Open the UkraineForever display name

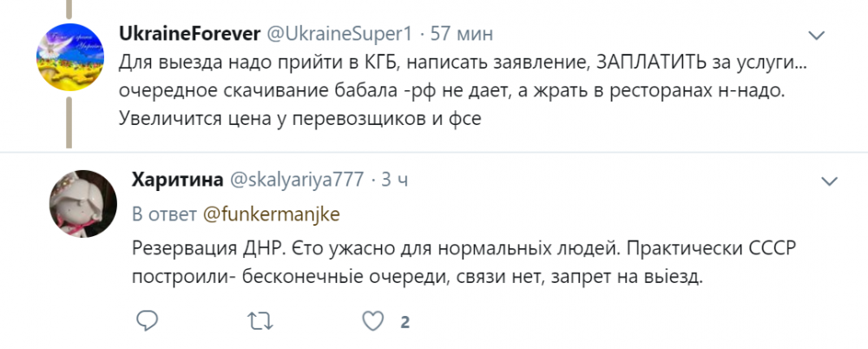point(188,34)
